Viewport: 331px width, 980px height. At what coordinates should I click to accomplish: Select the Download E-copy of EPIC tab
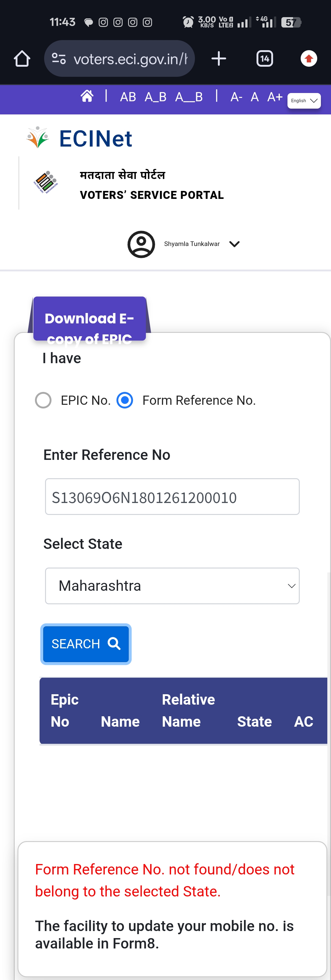click(89, 319)
